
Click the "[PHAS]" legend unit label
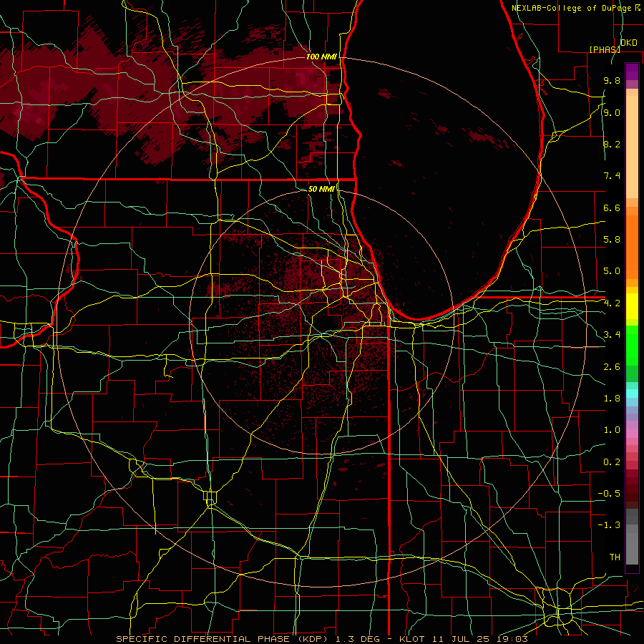click(605, 49)
